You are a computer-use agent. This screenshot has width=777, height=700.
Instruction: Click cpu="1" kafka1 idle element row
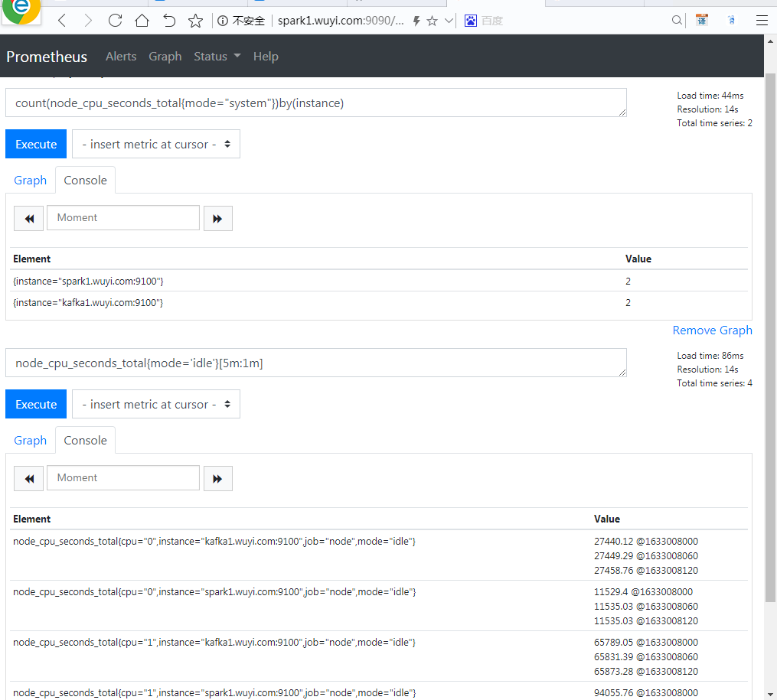(x=379, y=656)
